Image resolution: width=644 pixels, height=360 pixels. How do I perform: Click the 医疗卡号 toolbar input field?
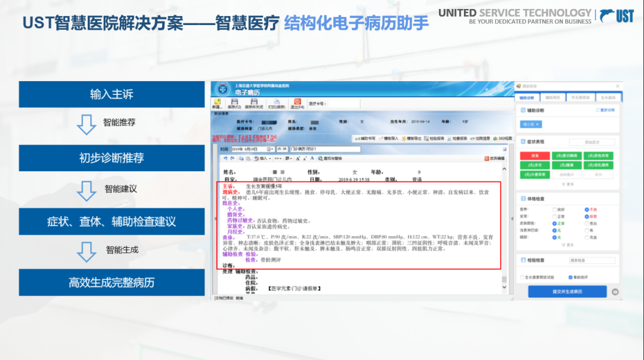tap(344, 104)
